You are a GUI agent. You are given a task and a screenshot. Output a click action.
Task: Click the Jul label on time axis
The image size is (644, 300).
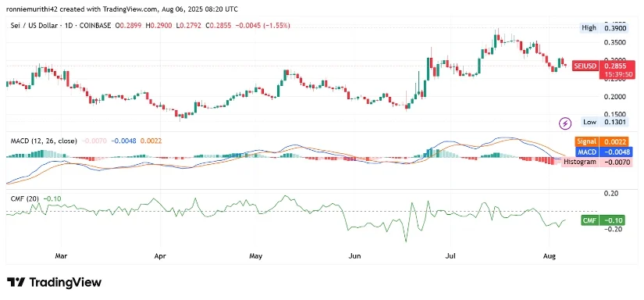pos(450,256)
